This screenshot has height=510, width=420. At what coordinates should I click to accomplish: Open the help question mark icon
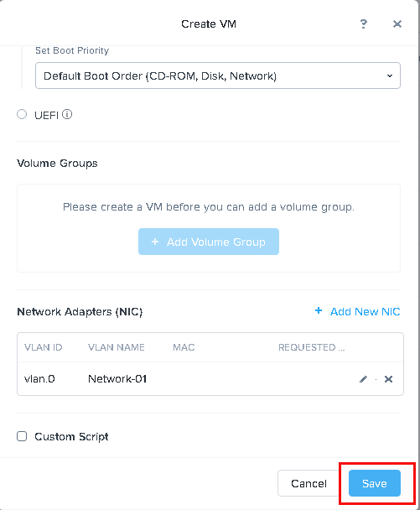point(364,23)
